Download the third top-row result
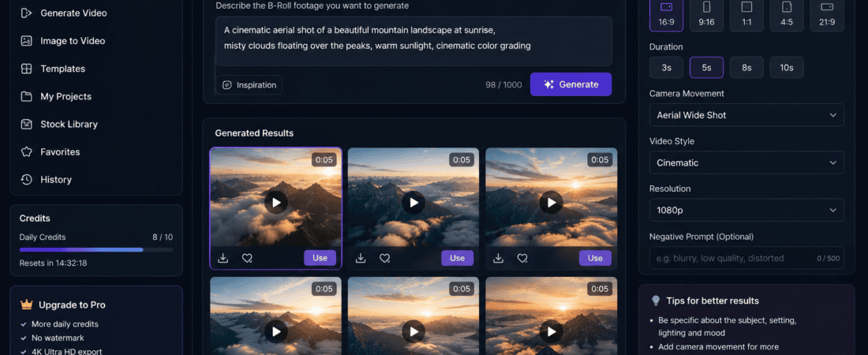 499,258
